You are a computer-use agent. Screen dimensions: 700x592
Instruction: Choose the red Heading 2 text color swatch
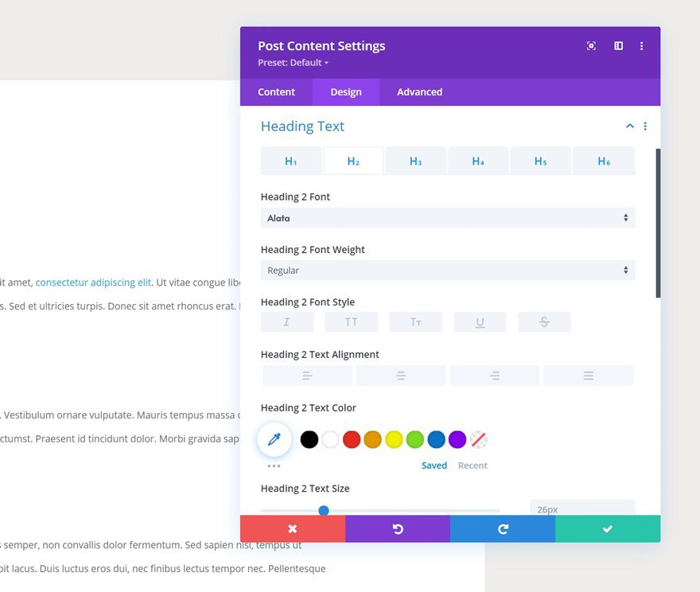pyautogui.click(x=351, y=438)
